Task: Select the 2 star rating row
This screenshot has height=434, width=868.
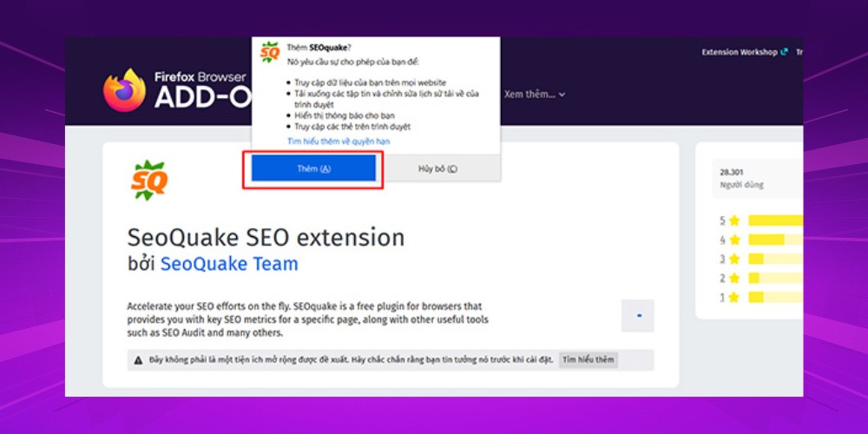Action: click(761, 278)
